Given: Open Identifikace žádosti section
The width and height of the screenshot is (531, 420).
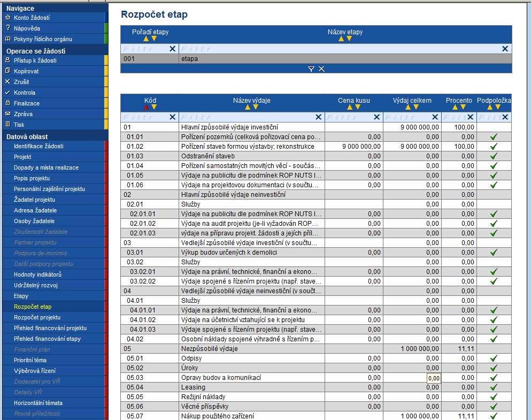Looking at the screenshot, I should coord(39,146).
